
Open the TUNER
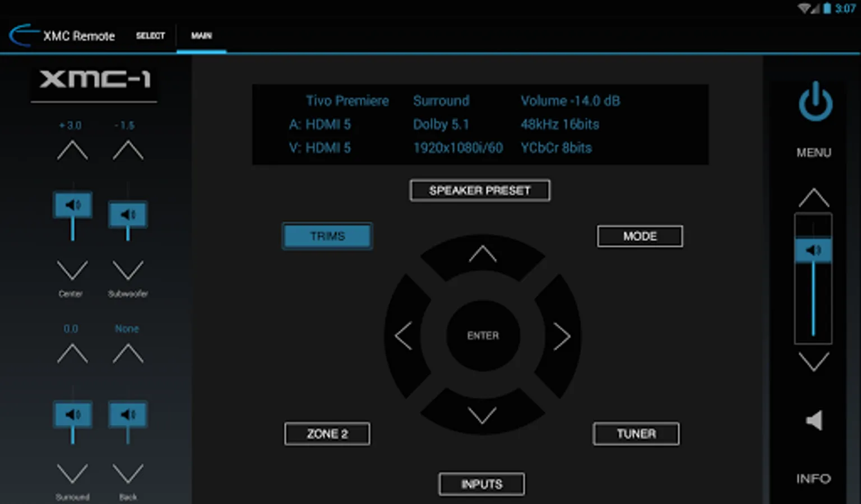636,434
